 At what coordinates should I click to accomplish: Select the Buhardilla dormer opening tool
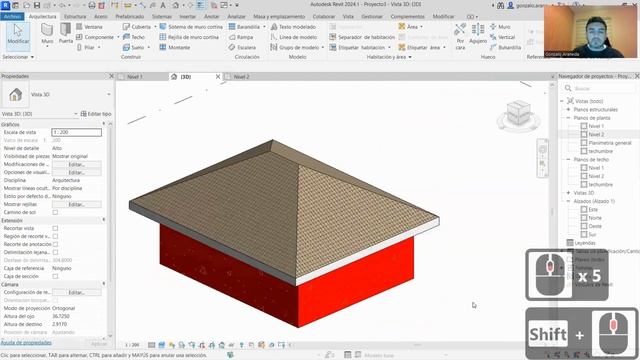(505, 47)
